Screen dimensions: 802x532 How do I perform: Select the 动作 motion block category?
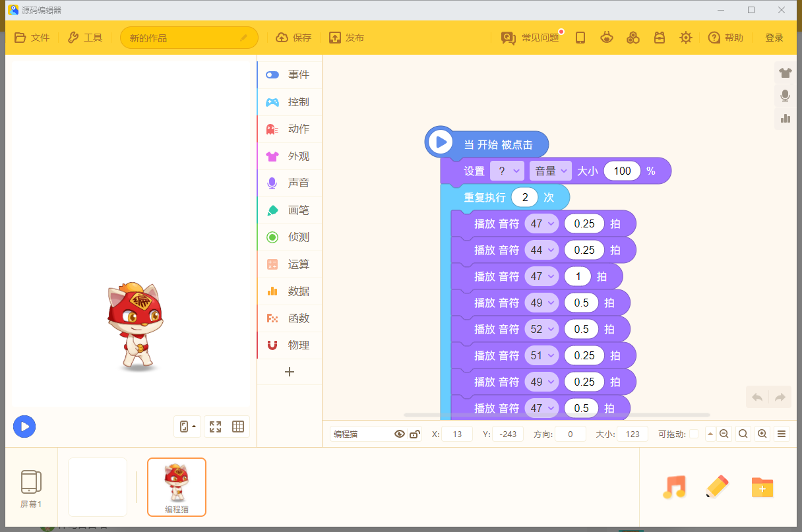coord(290,129)
